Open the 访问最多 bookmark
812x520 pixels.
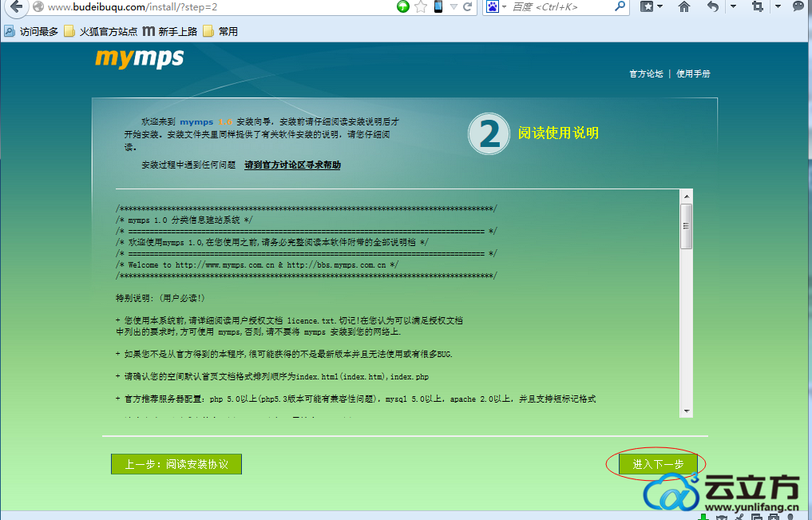click(x=31, y=32)
